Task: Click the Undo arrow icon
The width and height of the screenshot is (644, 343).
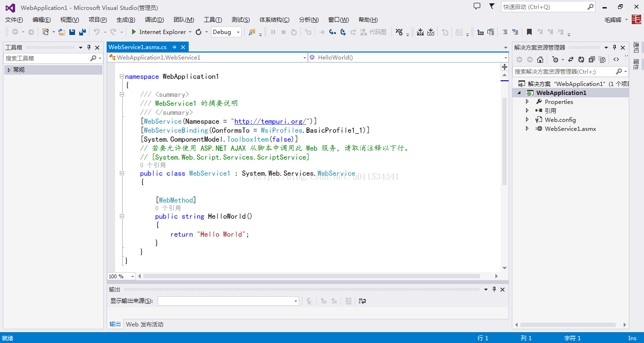Action: pyautogui.click(x=96, y=32)
